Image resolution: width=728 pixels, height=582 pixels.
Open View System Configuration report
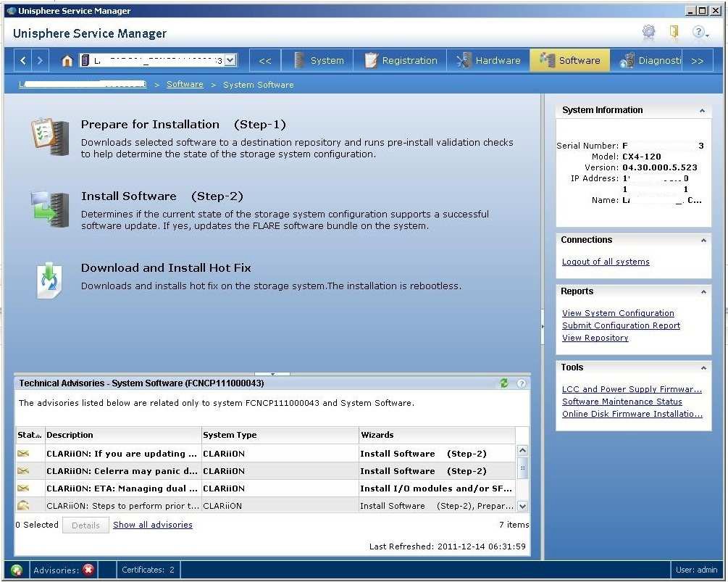coord(618,313)
